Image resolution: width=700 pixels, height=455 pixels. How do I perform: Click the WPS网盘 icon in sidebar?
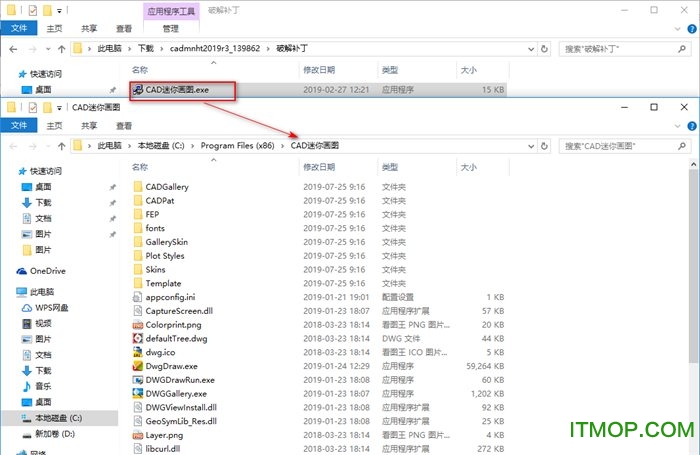click(27, 308)
